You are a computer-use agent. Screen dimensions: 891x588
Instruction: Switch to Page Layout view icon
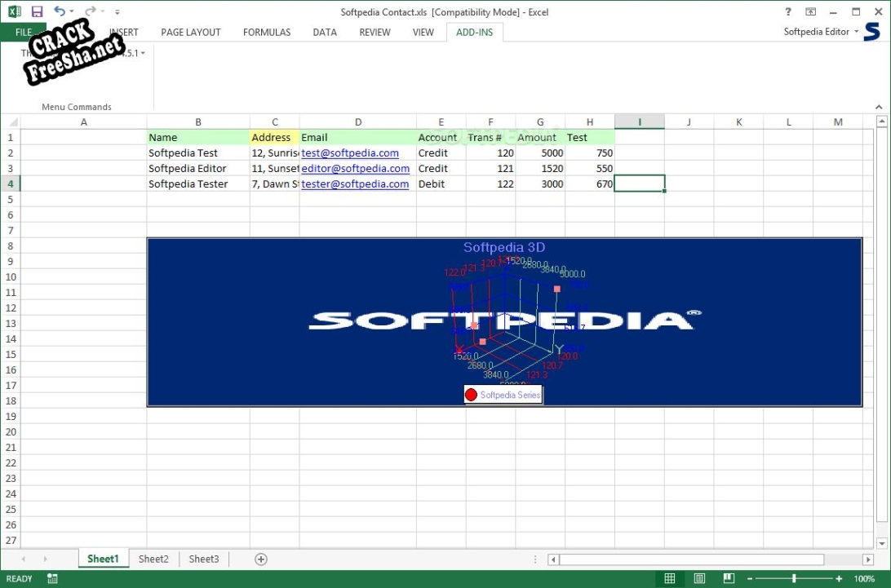coord(699,578)
